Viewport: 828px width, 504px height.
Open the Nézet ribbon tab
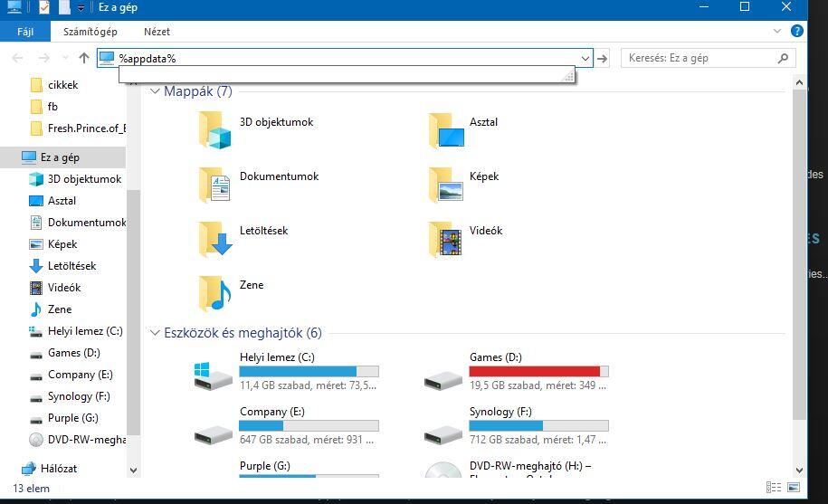point(157,32)
